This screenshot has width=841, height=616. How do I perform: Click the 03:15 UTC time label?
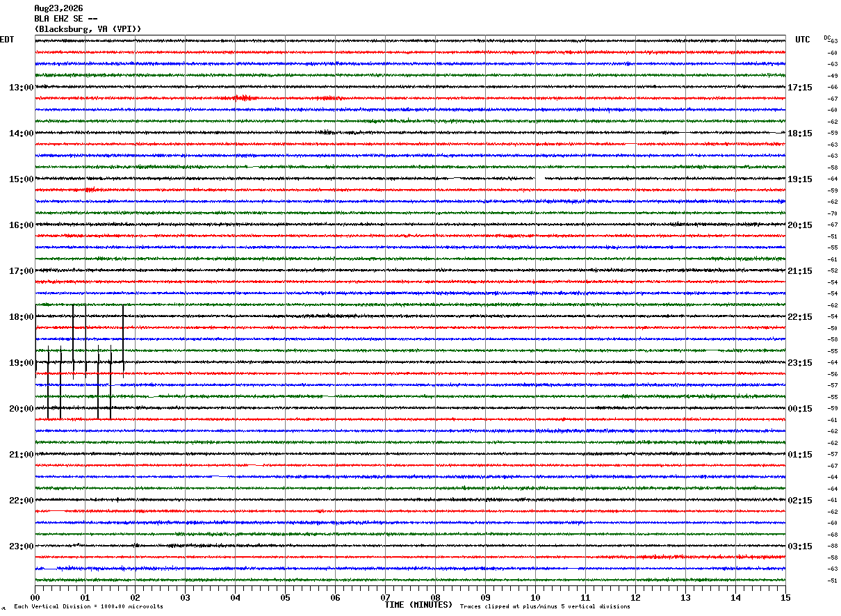pos(800,546)
